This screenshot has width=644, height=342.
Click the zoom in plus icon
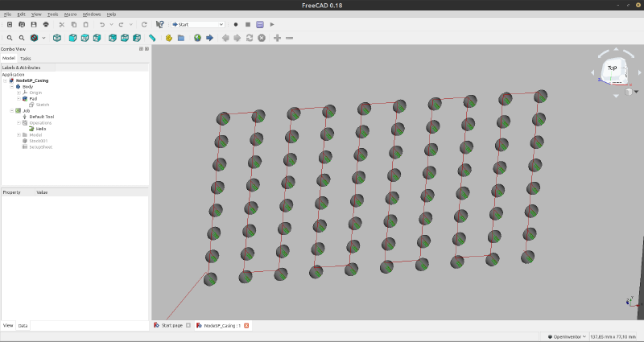[278, 38]
